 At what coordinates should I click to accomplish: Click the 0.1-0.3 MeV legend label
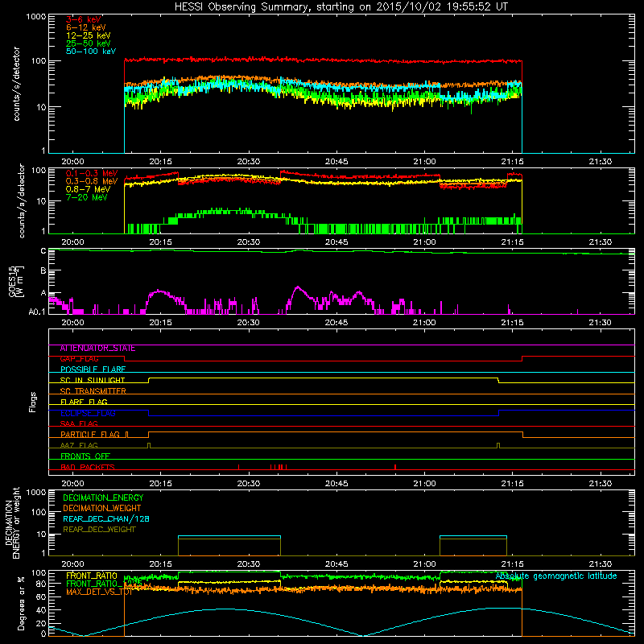(x=92, y=173)
